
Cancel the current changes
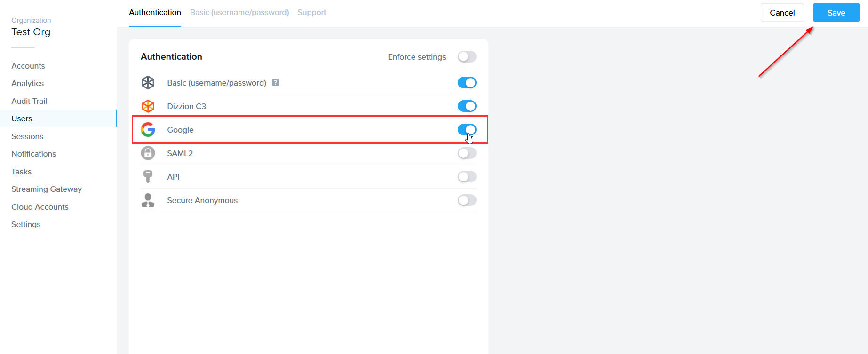pyautogui.click(x=782, y=12)
